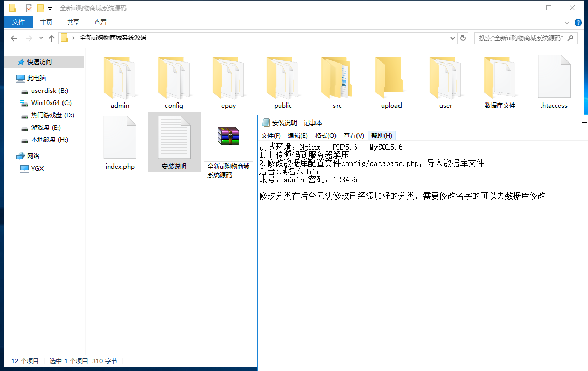Switch to the 查看 ribbon tab
The height and width of the screenshot is (371, 588).
coord(100,22)
